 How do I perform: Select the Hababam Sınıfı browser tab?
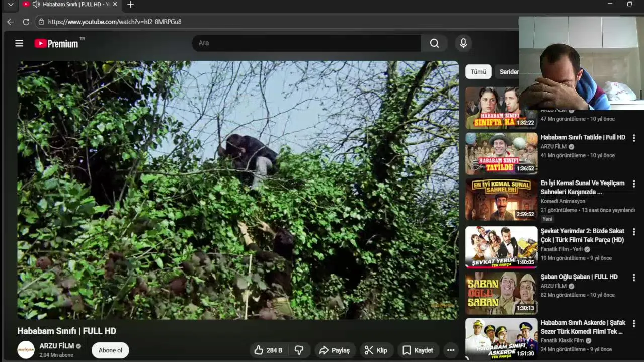tap(70, 4)
